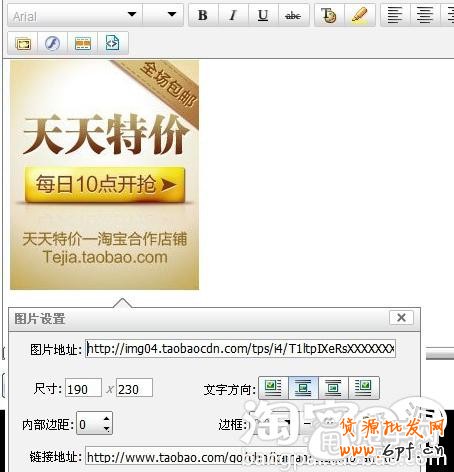Select the 天天特价 banner image
Screen dimensions: 454x472
click(104, 175)
